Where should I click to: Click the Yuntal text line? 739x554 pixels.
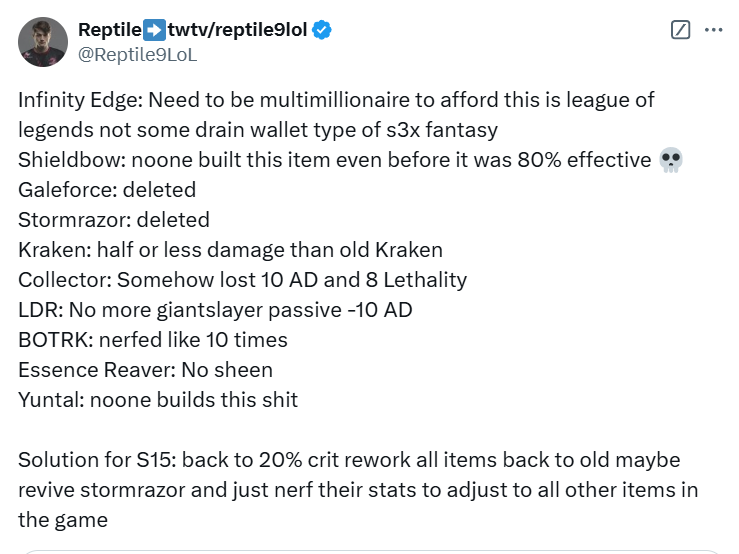click(158, 400)
